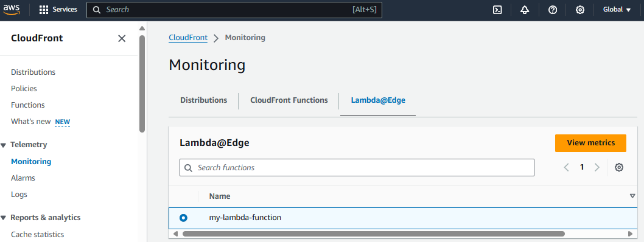
Task: Open the AWS home logo
Action: click(x=12, y=10)
